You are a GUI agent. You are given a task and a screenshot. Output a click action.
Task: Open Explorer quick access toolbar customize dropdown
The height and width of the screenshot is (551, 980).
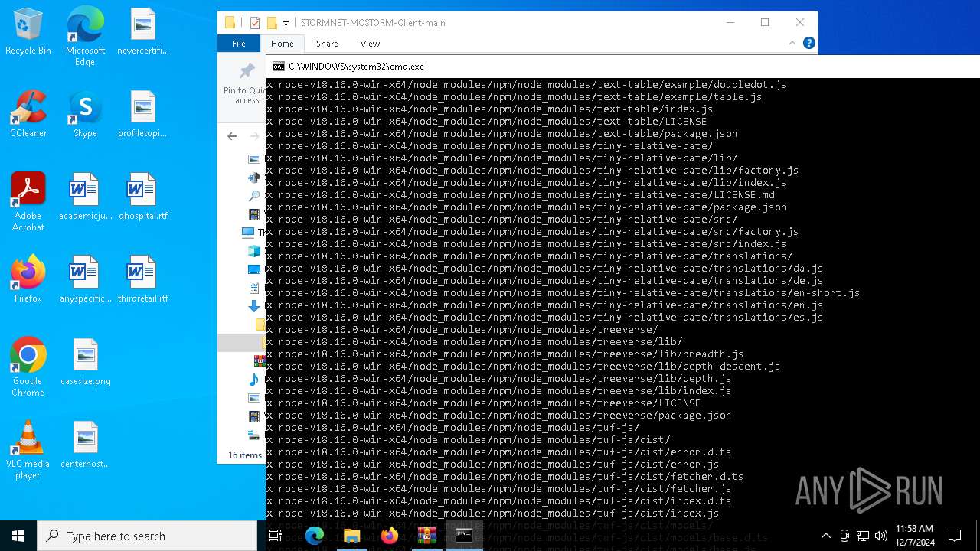coord(286,24)
